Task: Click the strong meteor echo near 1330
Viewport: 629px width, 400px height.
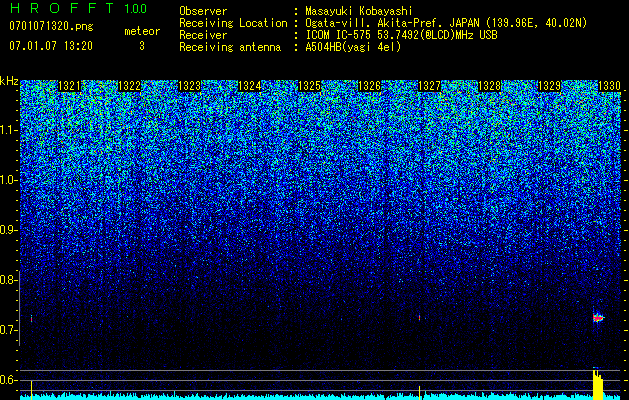Action: pos(598,318)
